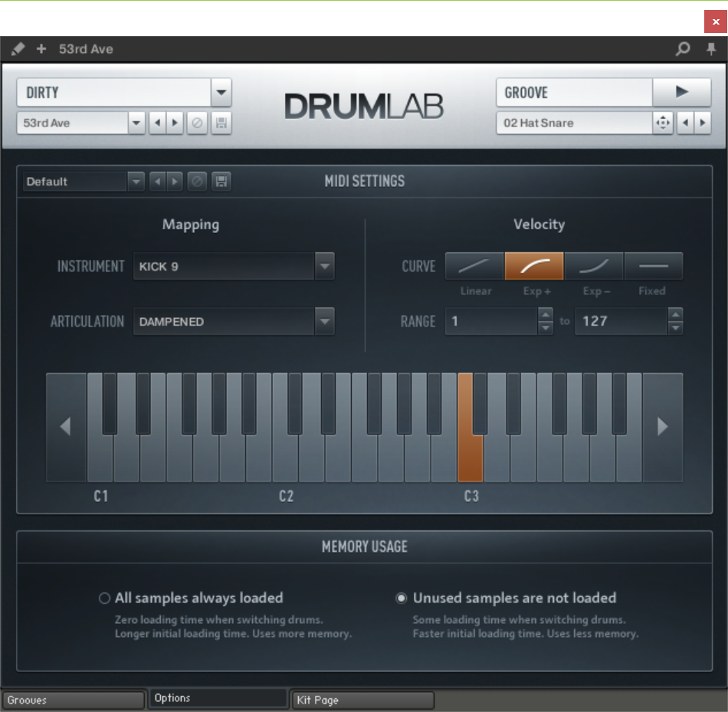Select Unused samples are not loaded
The height and width of the screenshot is (712, 728).
click(402, 598)
